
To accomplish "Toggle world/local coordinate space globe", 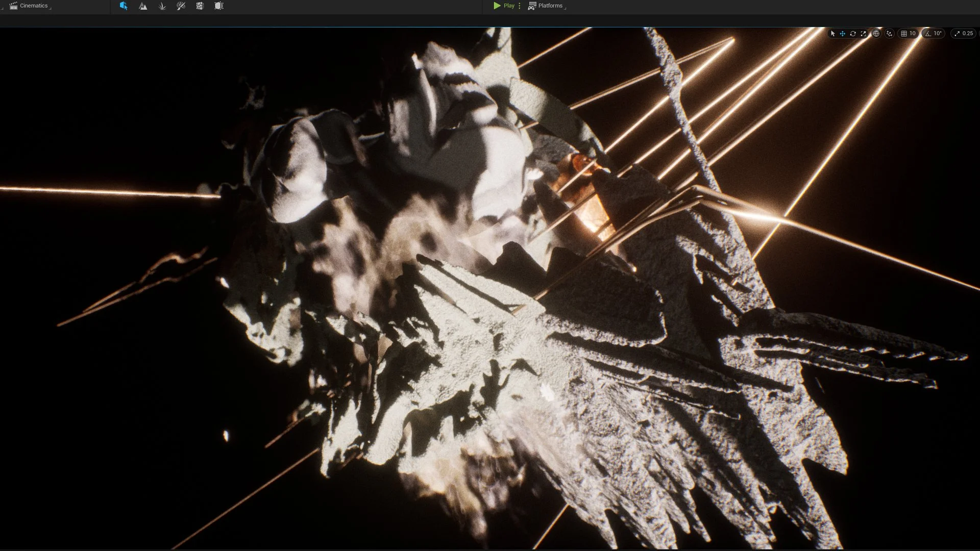I will click(x=876, y=34).
